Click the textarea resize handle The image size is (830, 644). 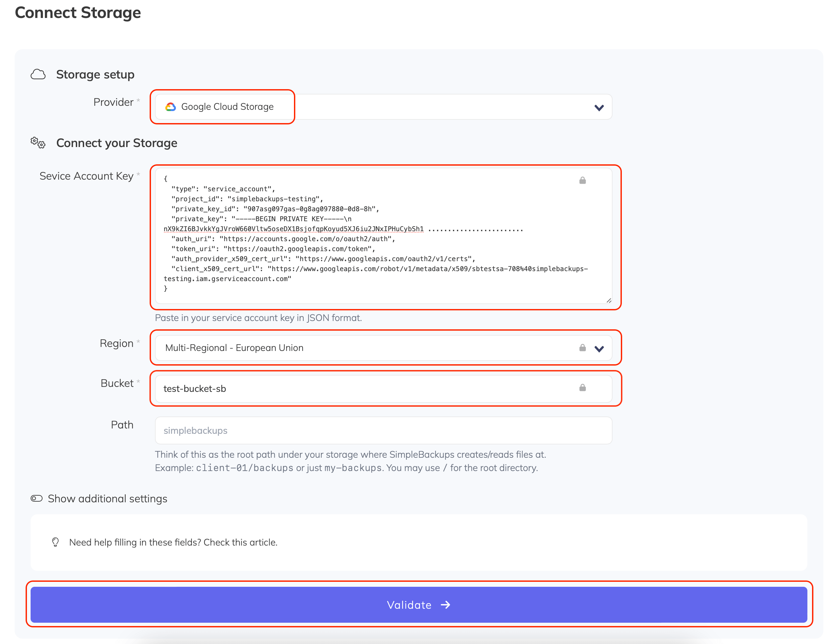point(609,301)
